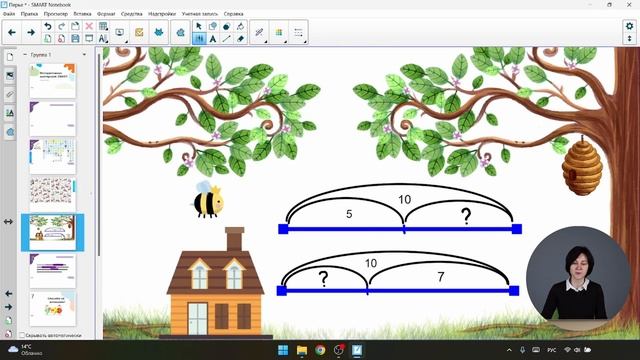This screenshot has width=640, height=360.
Task: Open the Формат menu
Action: (x=106, y=14)
